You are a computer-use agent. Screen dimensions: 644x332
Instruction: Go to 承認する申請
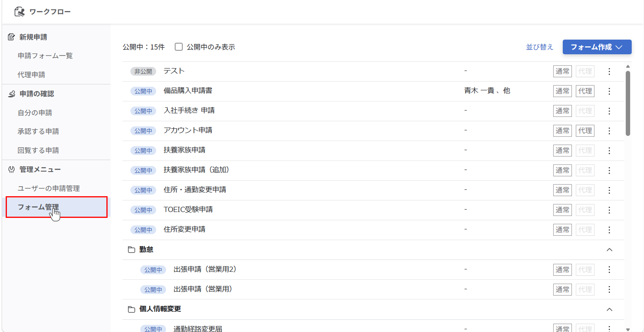click(x=38, y=131)
